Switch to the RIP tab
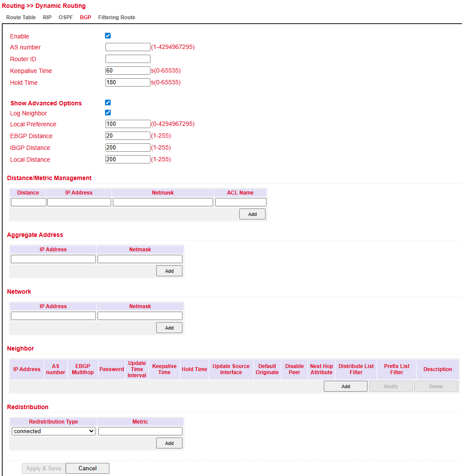 [x=47, y=17]
